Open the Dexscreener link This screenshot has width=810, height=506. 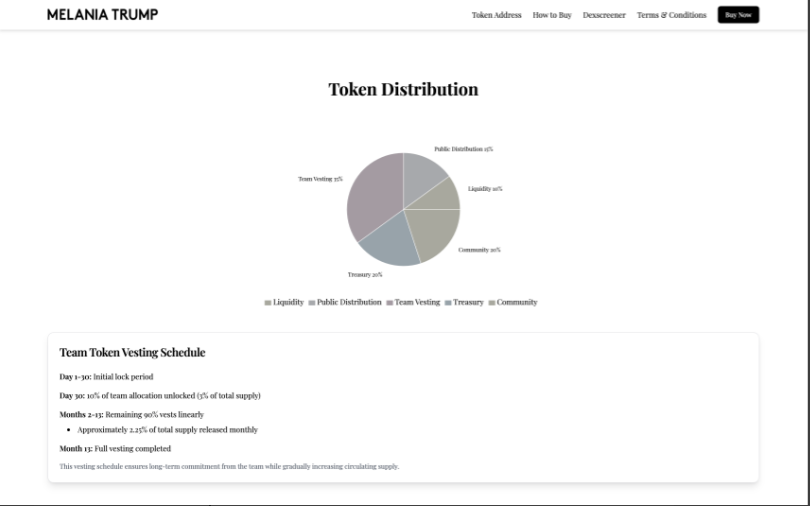pos(604,15)
